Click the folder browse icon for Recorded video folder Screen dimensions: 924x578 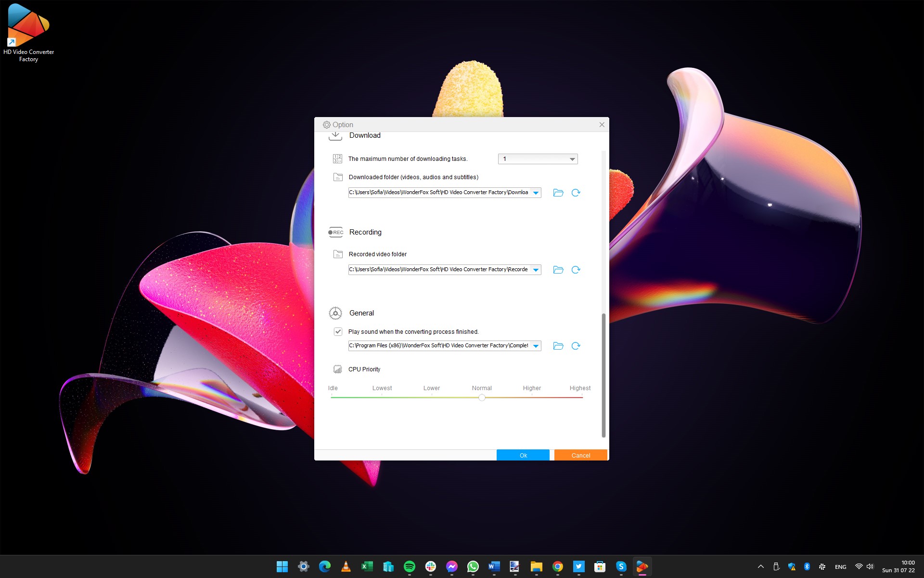coord(559,269)
